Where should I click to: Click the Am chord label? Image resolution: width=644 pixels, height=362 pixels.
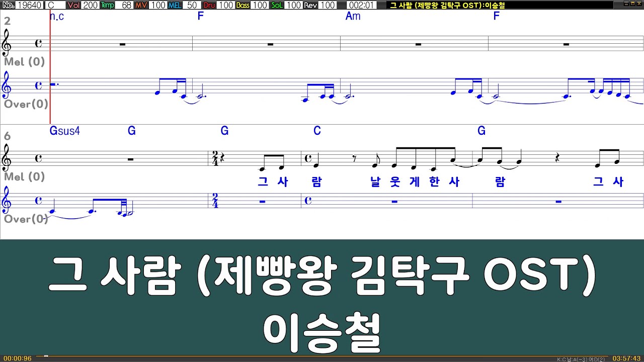[353, 16]
